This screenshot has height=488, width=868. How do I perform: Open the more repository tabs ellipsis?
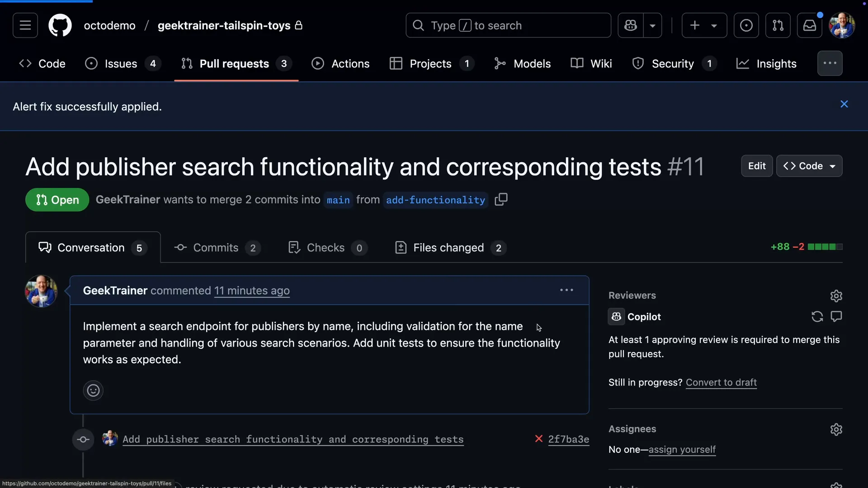pos(830,63)
